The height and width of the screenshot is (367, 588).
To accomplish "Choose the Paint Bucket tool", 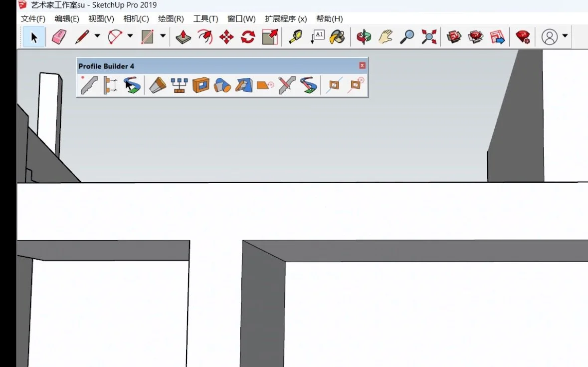I will point(338,37).
